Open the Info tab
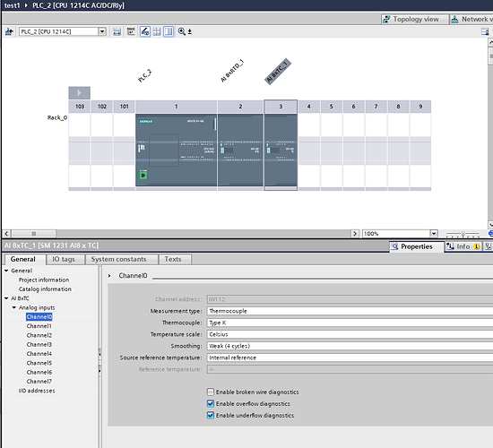 pos(463,246)
